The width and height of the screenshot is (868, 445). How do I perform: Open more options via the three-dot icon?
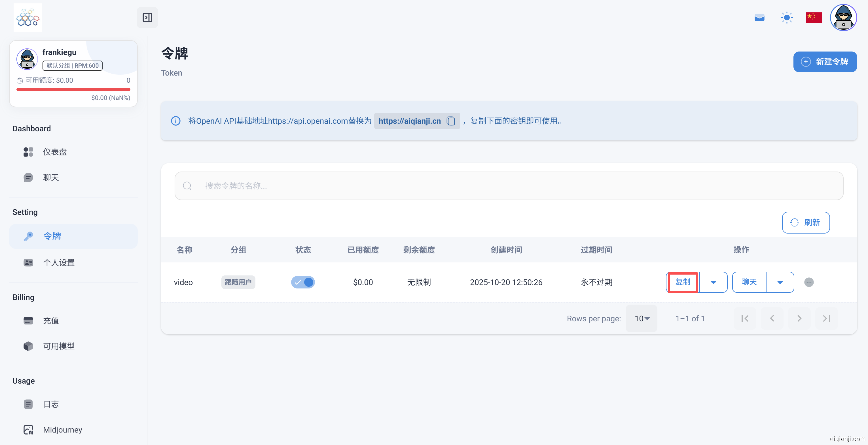click(809, 283)
